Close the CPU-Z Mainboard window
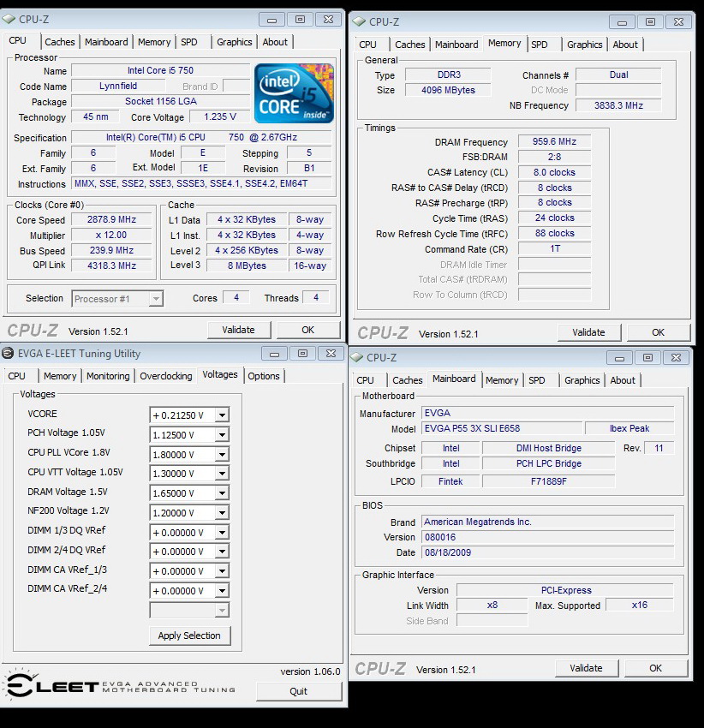The height and width of the screenshot is (728, 704). 676,357
